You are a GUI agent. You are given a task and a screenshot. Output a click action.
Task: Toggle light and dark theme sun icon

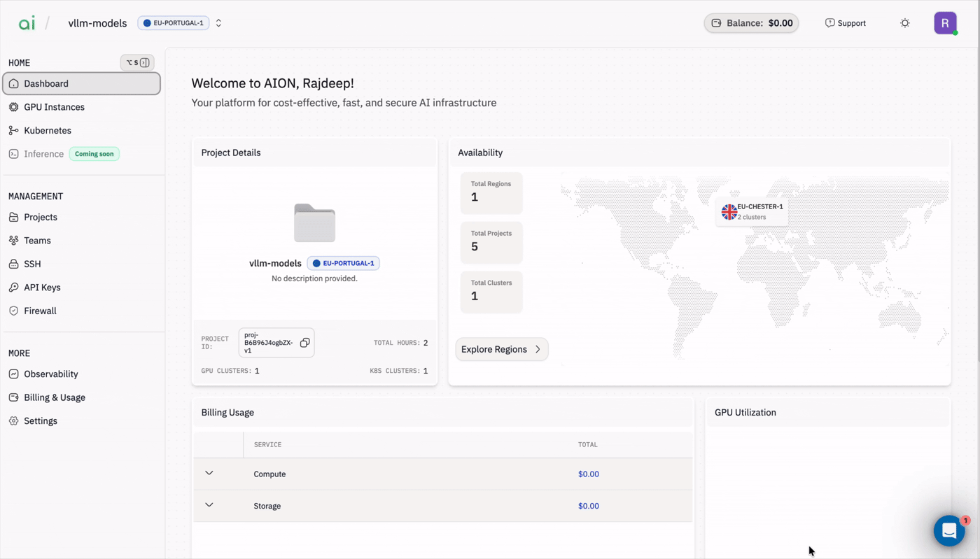[x=905, y=23]
